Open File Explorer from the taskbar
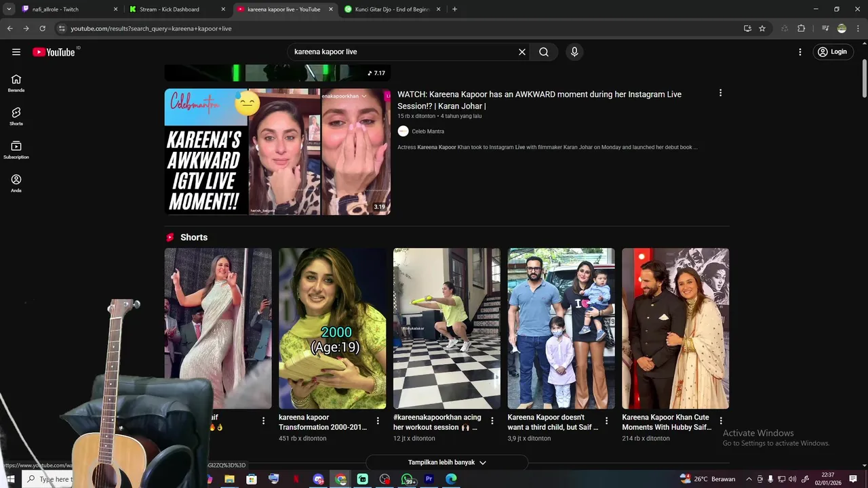The width and height of the screenshot is (868, 488). click(x=229, y=479)
